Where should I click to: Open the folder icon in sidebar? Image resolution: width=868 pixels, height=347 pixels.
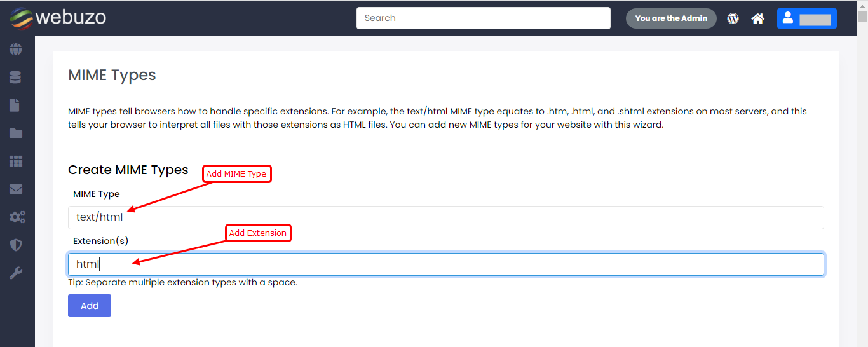point(16,133)
